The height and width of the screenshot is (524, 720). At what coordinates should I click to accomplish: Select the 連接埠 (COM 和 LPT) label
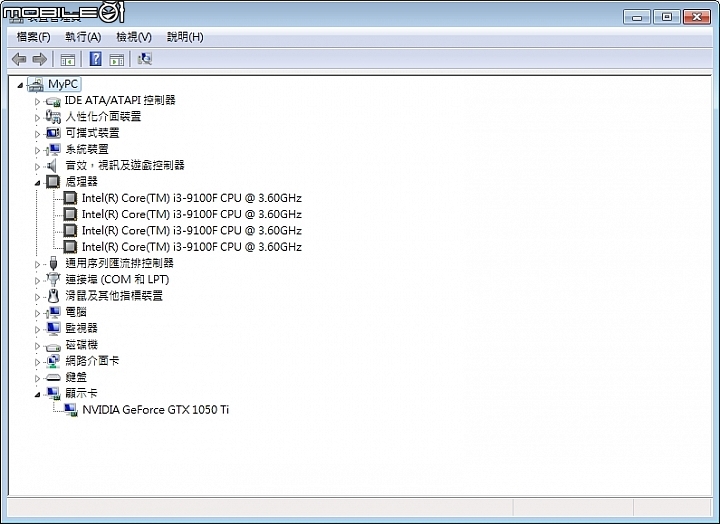(x=117, y=279)
